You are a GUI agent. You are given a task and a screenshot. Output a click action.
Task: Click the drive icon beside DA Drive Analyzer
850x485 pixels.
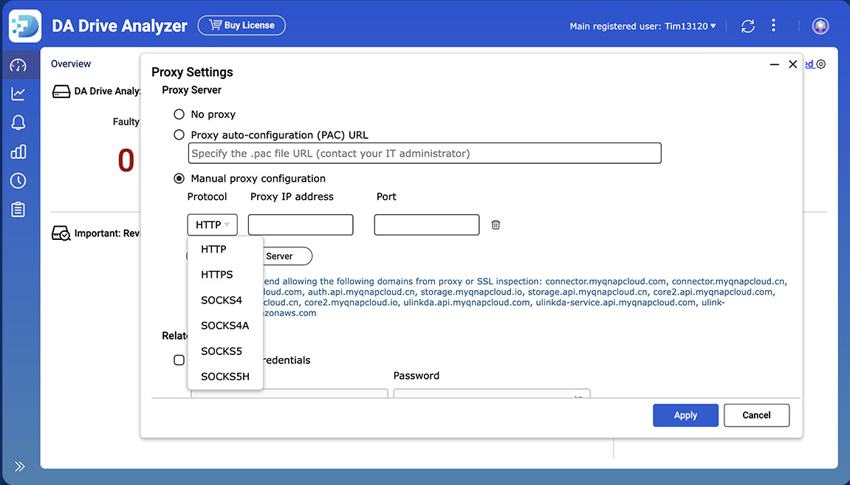(61, 91)
